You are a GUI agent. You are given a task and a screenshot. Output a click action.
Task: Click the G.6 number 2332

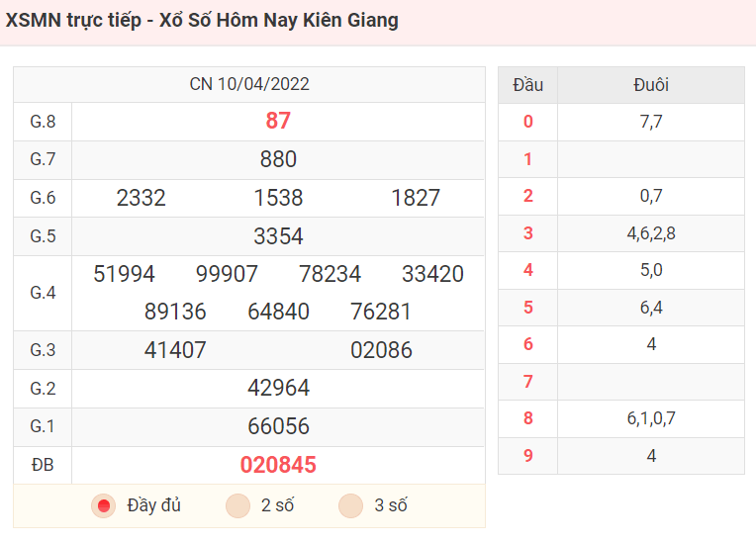point(141,198)
